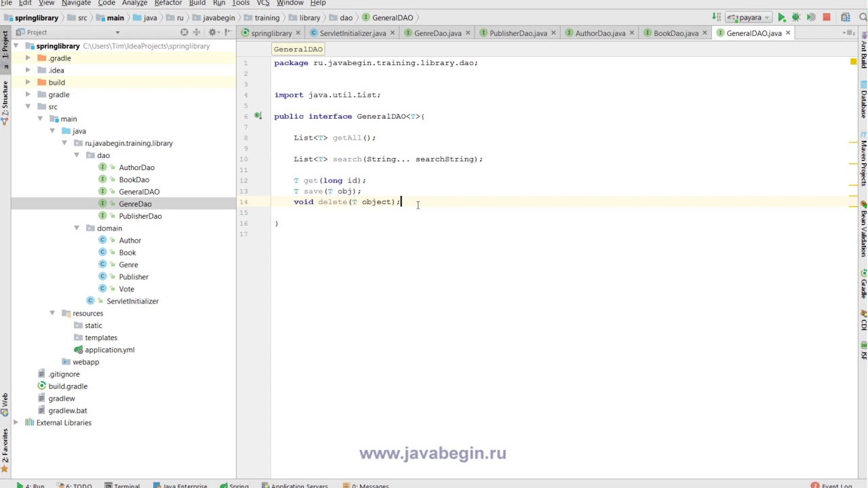Click the GeneralDAO breadcrumb above the editor

click(298, 49)
